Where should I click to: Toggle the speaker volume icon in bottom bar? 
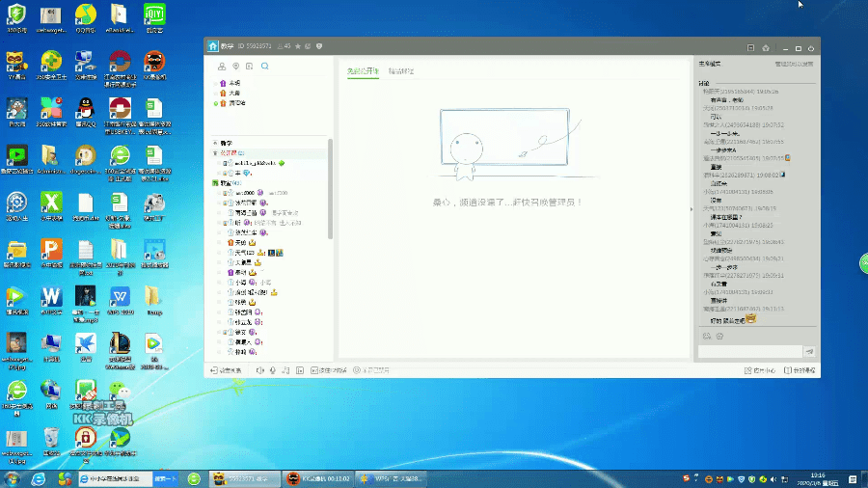coord(260,370)
